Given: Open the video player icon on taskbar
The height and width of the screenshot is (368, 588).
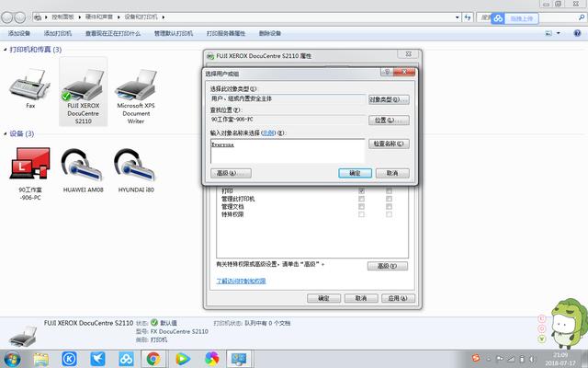Looking at the screenshot, I should (183, 359).
